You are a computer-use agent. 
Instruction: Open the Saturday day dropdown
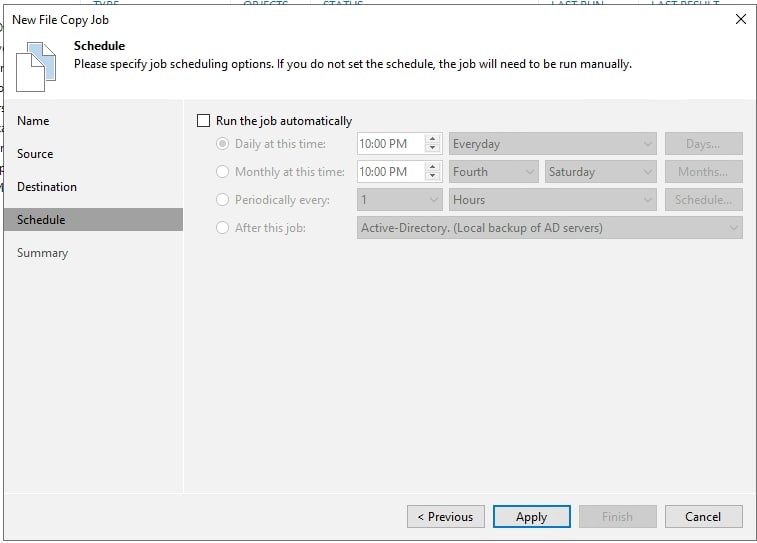point(600,172)
